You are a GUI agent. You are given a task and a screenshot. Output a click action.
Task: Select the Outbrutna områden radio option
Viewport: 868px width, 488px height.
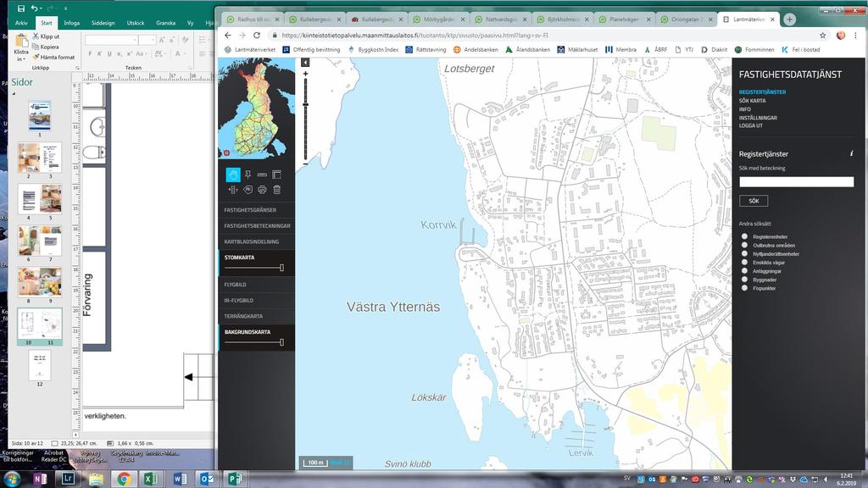coord(744,245)
